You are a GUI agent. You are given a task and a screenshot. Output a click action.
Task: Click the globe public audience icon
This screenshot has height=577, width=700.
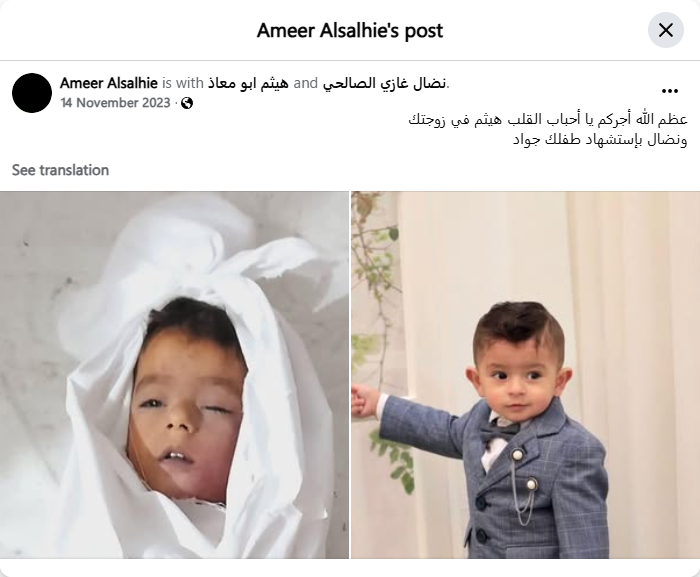coord(188,103)
